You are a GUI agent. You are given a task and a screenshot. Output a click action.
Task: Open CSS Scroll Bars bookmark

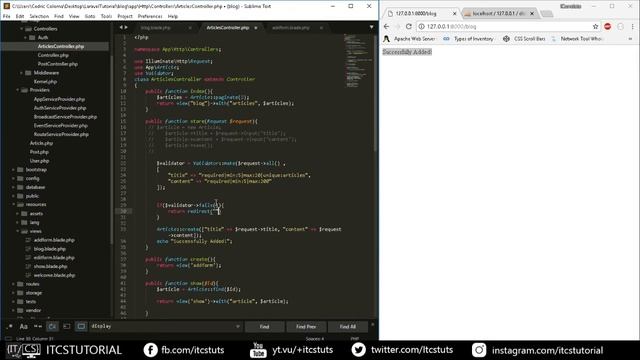pos(524,39)
